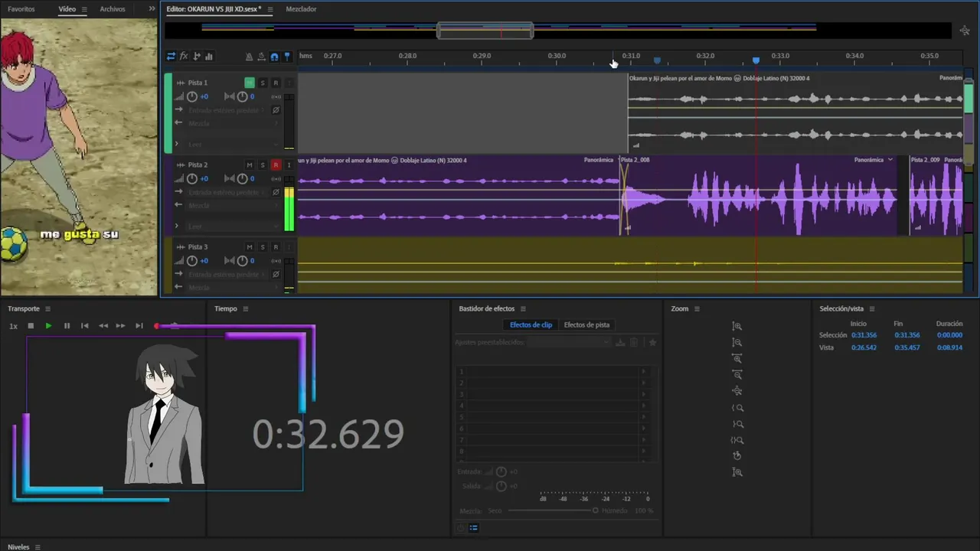Screen dimensions: 980x551
Task: Toggle mute on Pista 1
Action: 250,83
